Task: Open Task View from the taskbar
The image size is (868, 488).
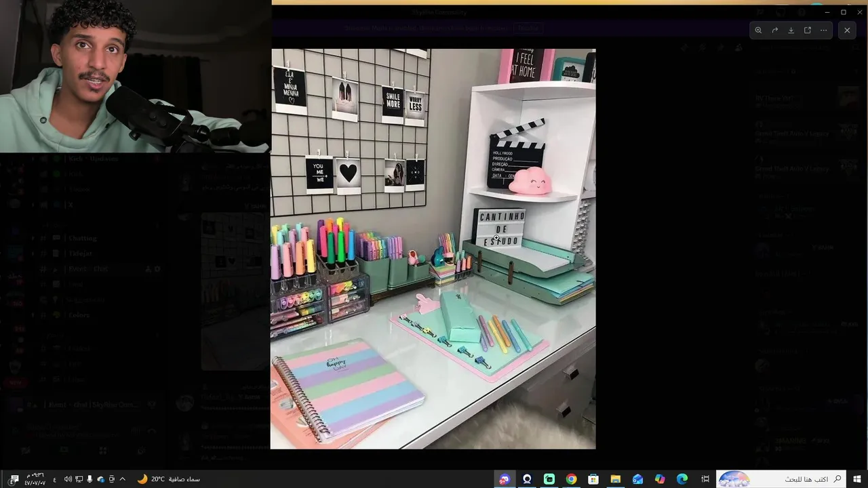Action: (705, 479)
